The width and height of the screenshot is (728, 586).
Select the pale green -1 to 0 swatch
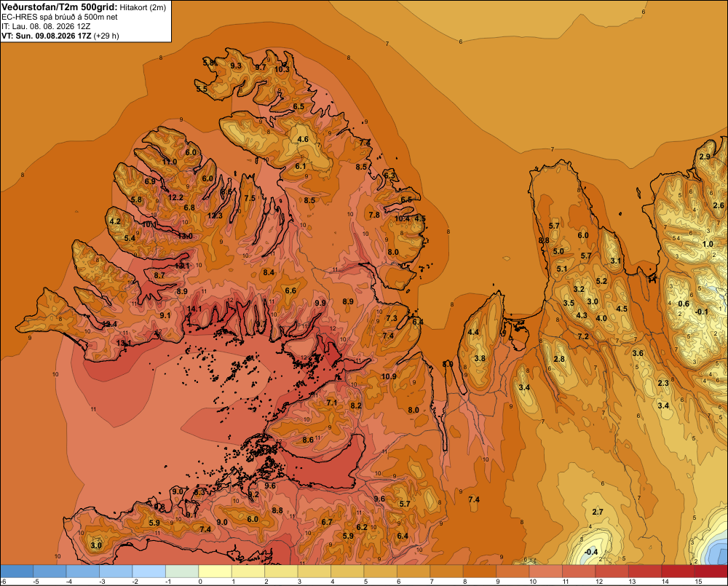click(182, 571)
